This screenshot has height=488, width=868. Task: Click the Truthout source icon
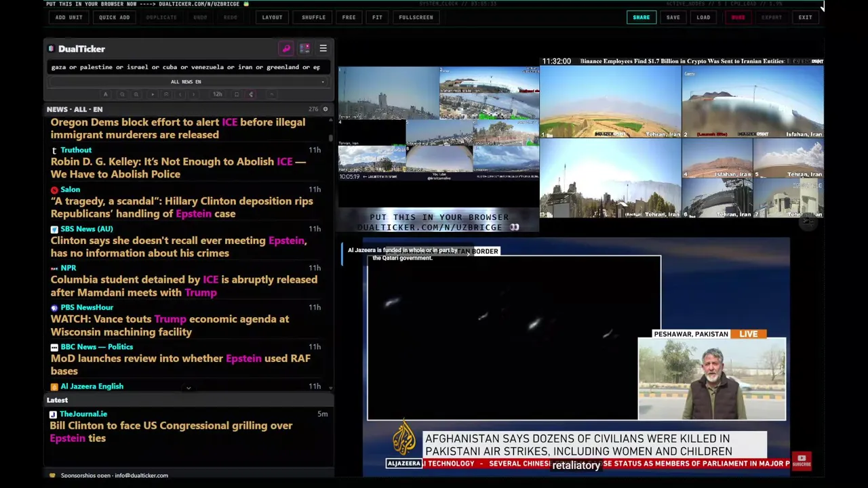pyautogui.click(x=54, y=150)
